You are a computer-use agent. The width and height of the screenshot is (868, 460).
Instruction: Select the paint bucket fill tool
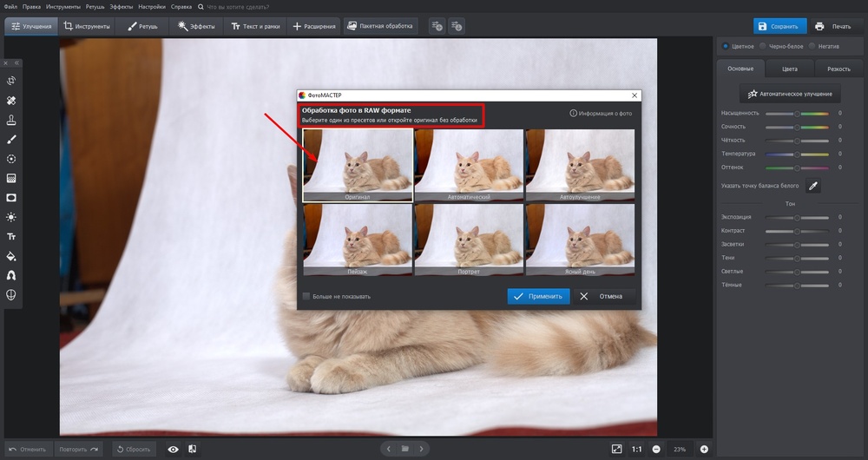(x=11, y=256)
